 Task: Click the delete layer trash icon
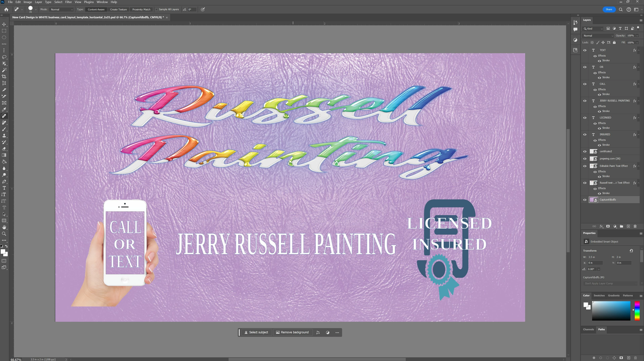pos(635,226)
